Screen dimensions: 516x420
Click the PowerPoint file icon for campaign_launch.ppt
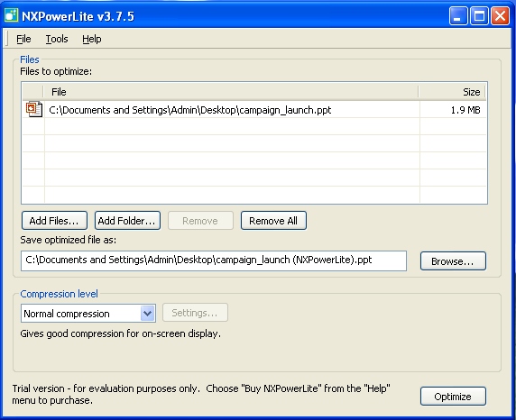(34, 109)
